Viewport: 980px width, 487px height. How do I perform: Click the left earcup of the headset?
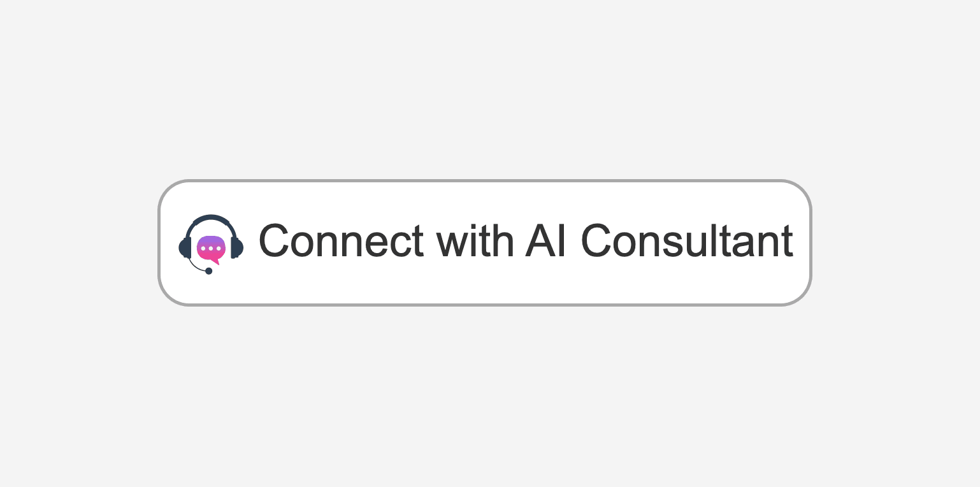185,247
